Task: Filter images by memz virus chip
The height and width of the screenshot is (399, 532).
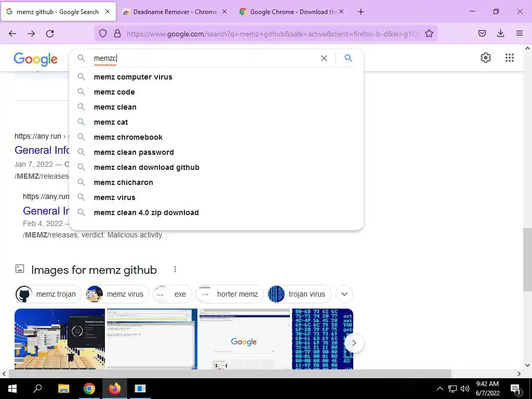Action: (117, 294)
